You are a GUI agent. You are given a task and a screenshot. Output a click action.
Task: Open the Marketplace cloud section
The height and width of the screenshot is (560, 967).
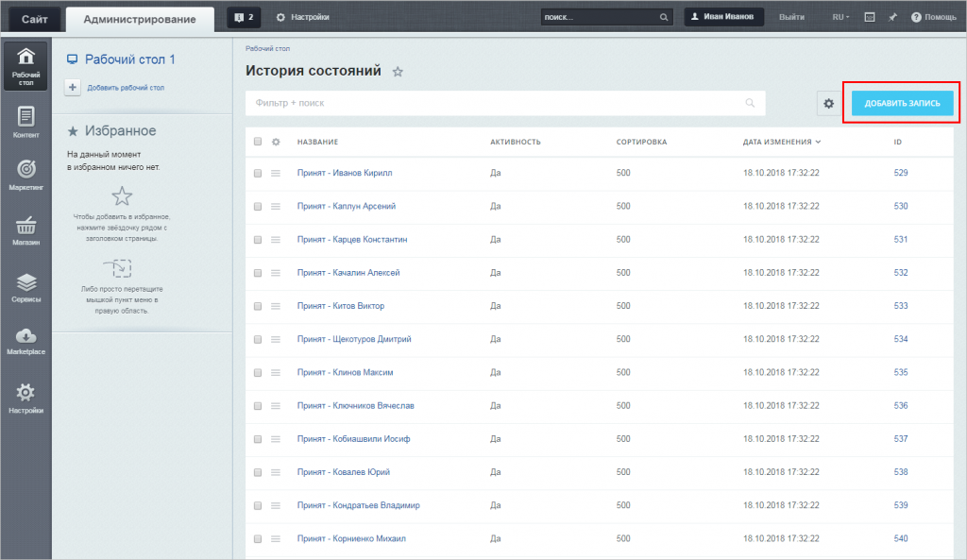(x=25, y=342)
